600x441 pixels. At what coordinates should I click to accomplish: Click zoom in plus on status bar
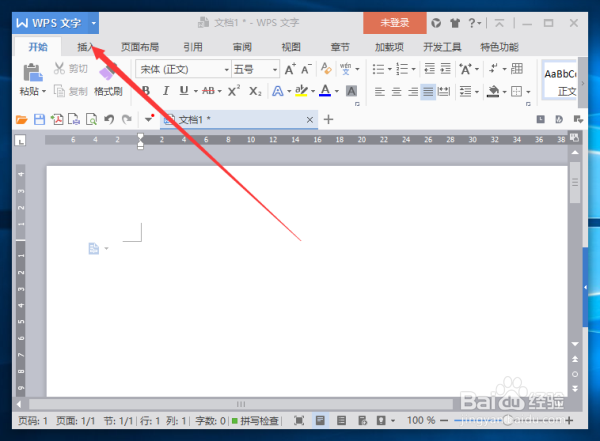[569, 420]
